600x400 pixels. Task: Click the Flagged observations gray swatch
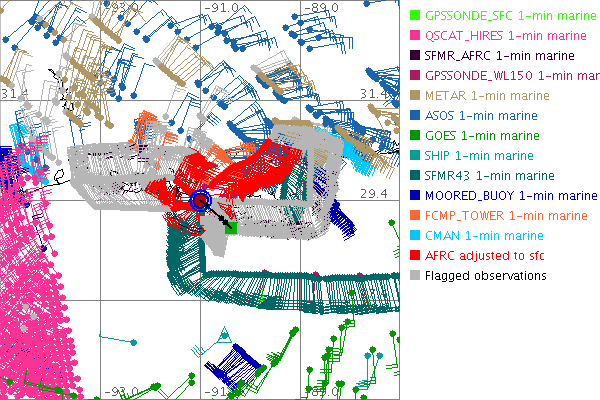[415, 276]
